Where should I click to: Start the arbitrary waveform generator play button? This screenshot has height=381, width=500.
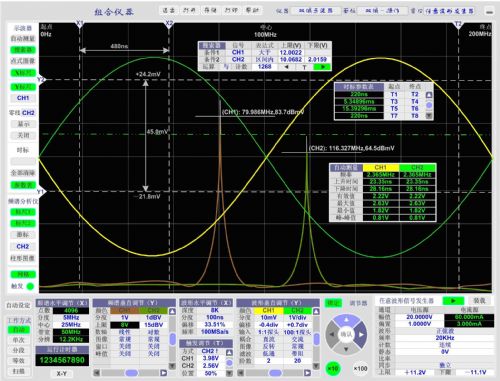[453, 301]
